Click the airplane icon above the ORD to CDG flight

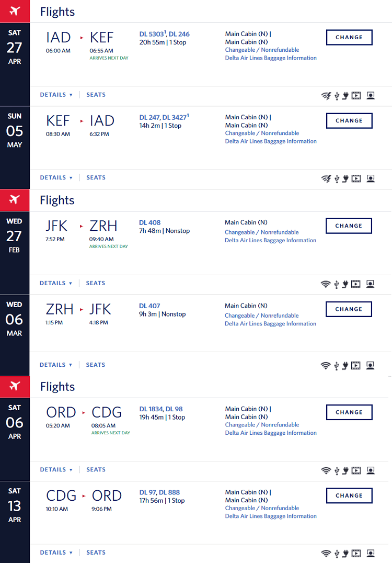coord(15,386)
